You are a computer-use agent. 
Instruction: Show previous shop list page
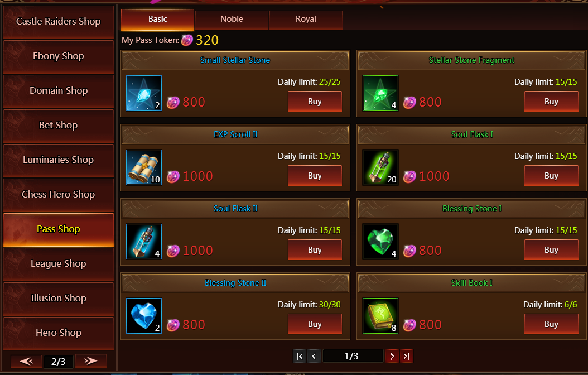[26, 361]
